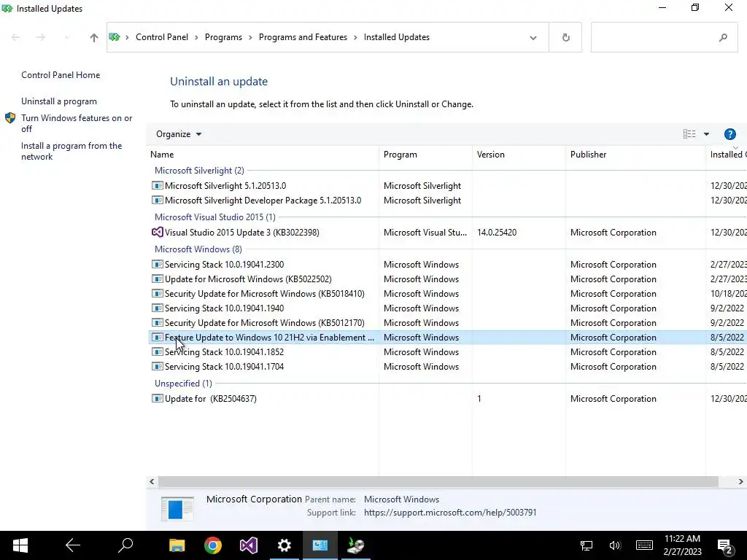Launch Google Chrome from taskbar
Viewport: 747px width, 560px height.
213,545
